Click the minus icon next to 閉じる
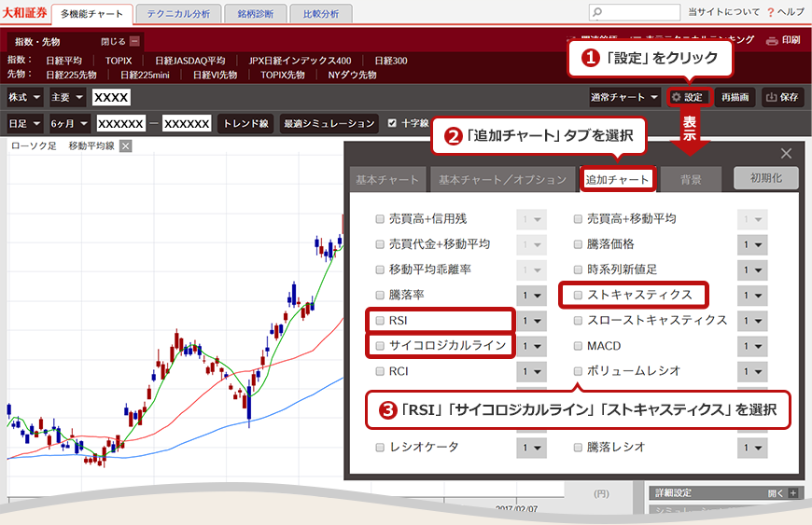The width and height of the screenshot is (812, 525). (134, 41)
